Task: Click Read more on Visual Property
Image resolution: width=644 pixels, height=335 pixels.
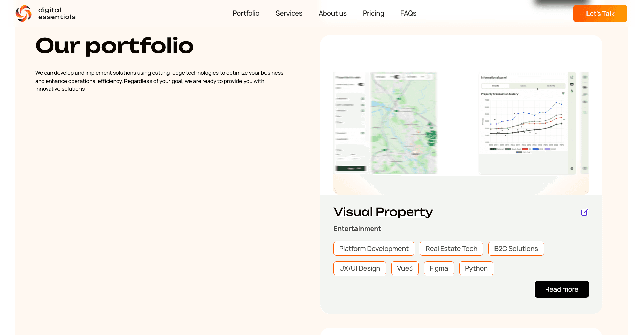Action: point(561,289)
